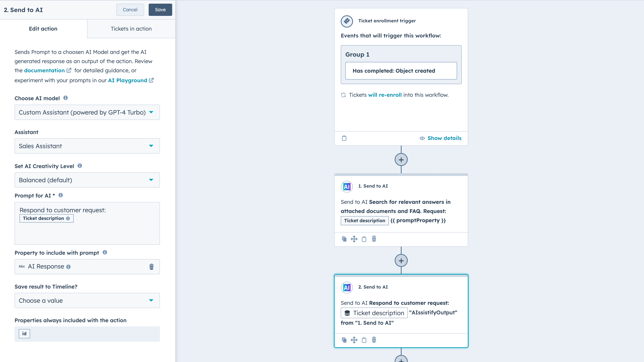This screenshot has width=644, height=362.
Task: Click Show details on the trigger card
Action: [x=444, y=138]
